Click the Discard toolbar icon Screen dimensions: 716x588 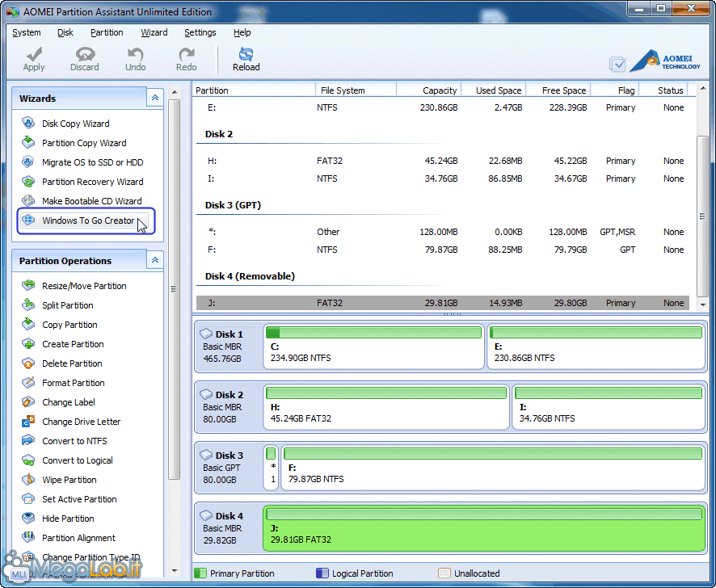85,54
